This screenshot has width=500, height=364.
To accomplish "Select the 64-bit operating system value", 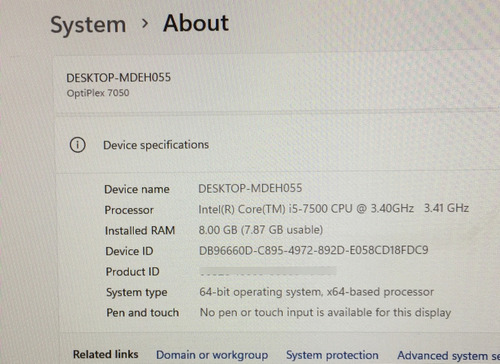I will click(317, 292).
